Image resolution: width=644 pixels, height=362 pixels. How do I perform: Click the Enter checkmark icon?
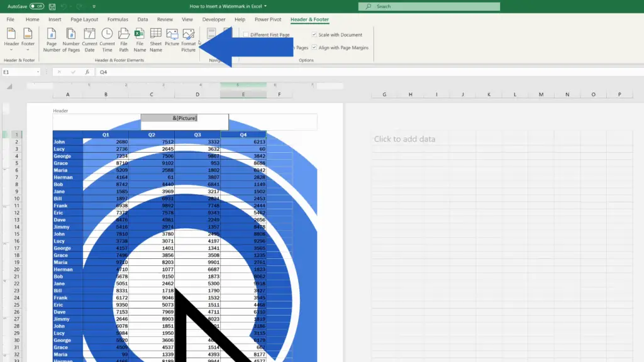[x=73, y=72]
